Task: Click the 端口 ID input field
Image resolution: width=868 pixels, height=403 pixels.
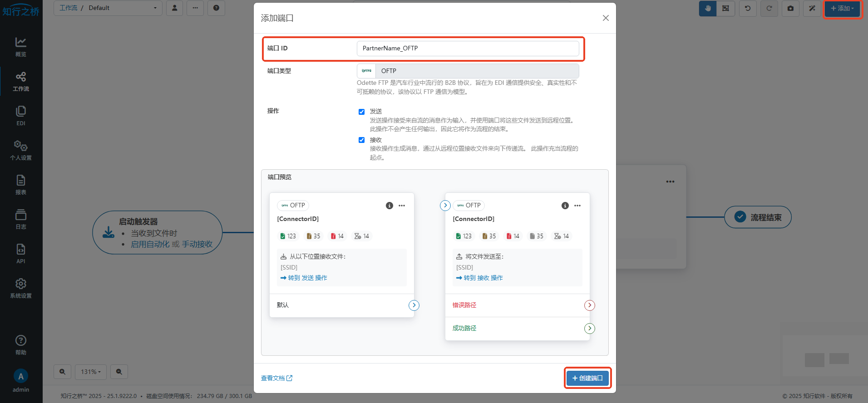Action: click(x=468, y=49)
